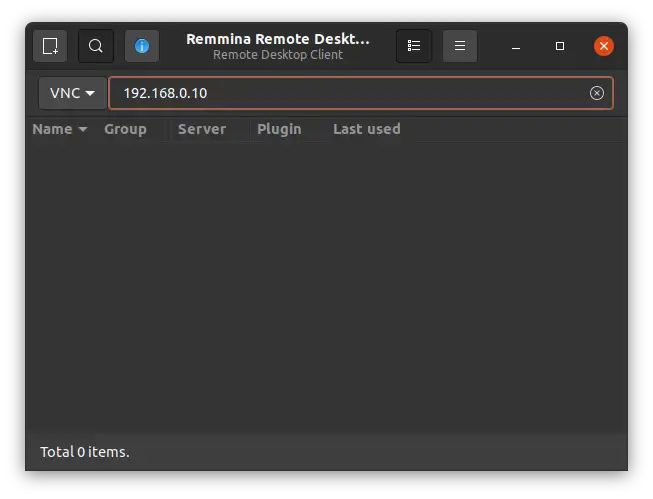Click the 'Total 0 items.' status text
Image resolution: width=653 pixels, height=499 pixels.
point(85,452)
